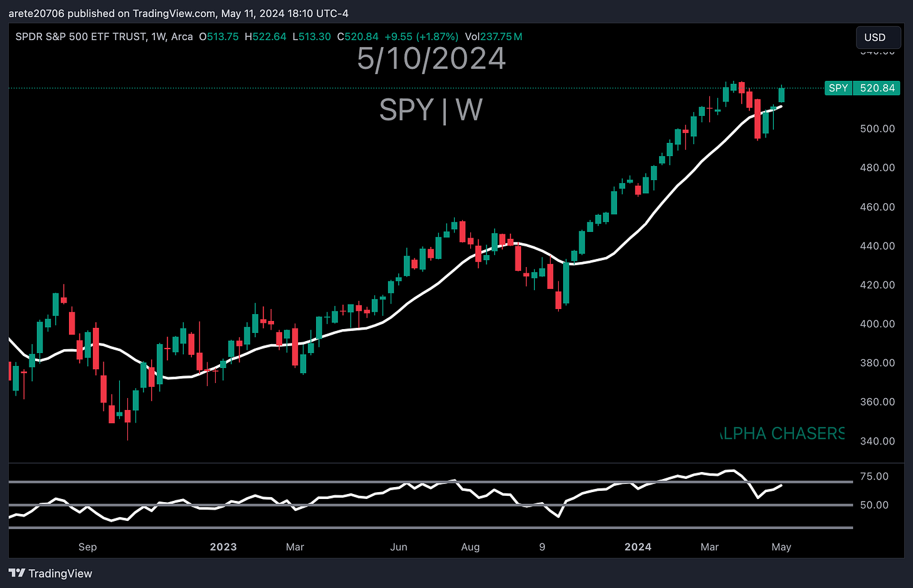Click the low value L513.30
The height and width of the screenshot is (588, 913).
click(x=312, y=36)
